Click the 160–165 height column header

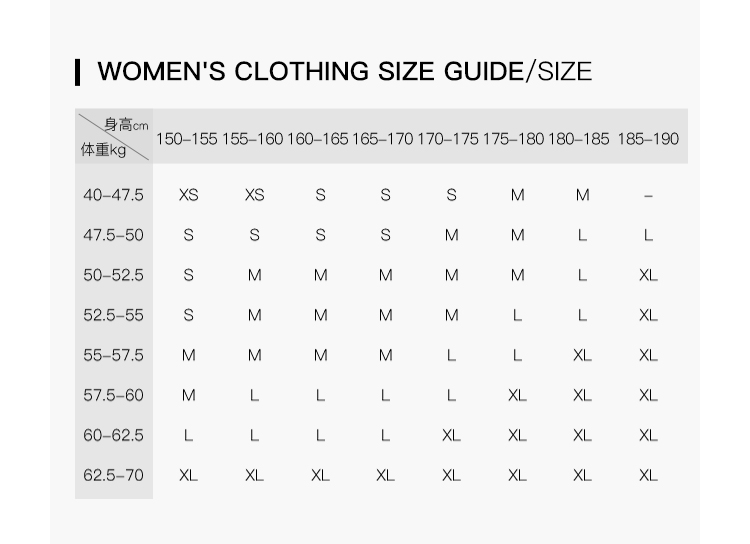[x=318, y=139]
